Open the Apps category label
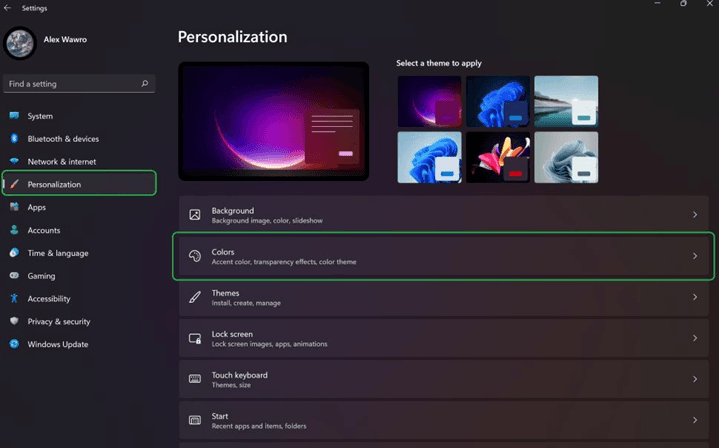 click(37, 207)
